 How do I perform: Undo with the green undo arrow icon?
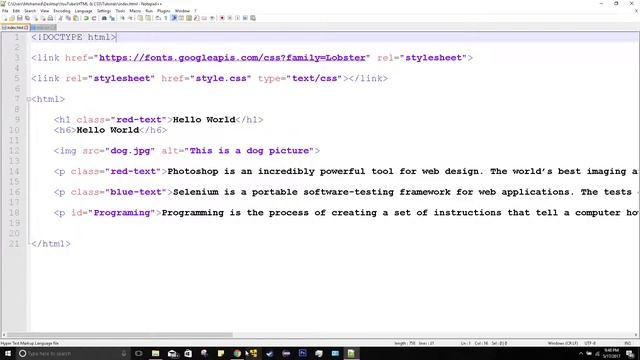tap(86, 18)
